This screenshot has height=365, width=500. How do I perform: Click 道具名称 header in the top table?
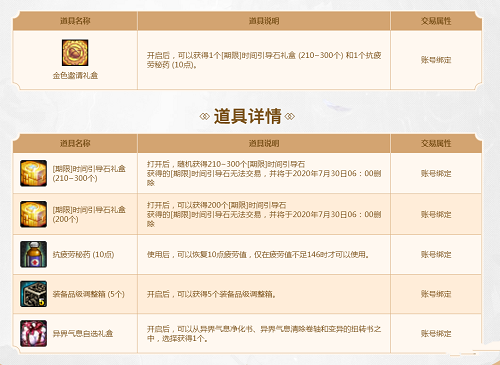75,21
